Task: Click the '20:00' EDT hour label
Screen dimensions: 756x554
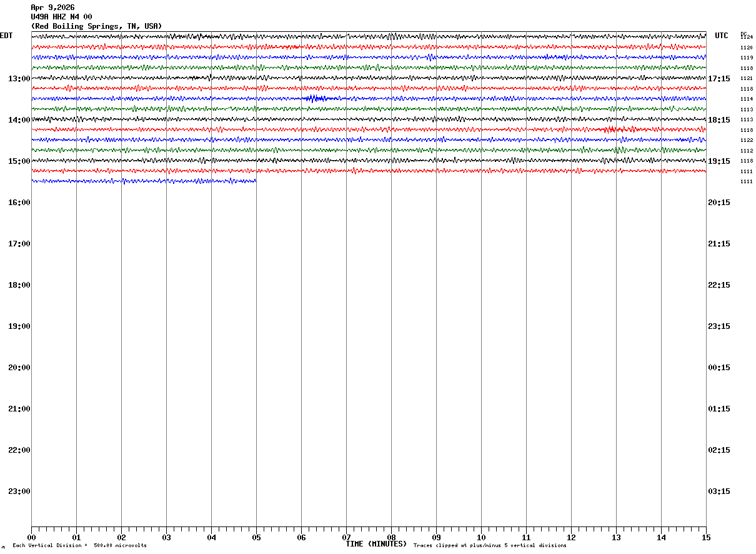Action: (19, 368)
